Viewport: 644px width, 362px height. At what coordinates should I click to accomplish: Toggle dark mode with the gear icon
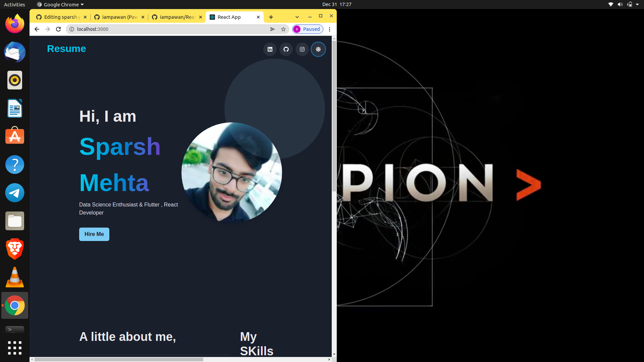click(318, 49)
